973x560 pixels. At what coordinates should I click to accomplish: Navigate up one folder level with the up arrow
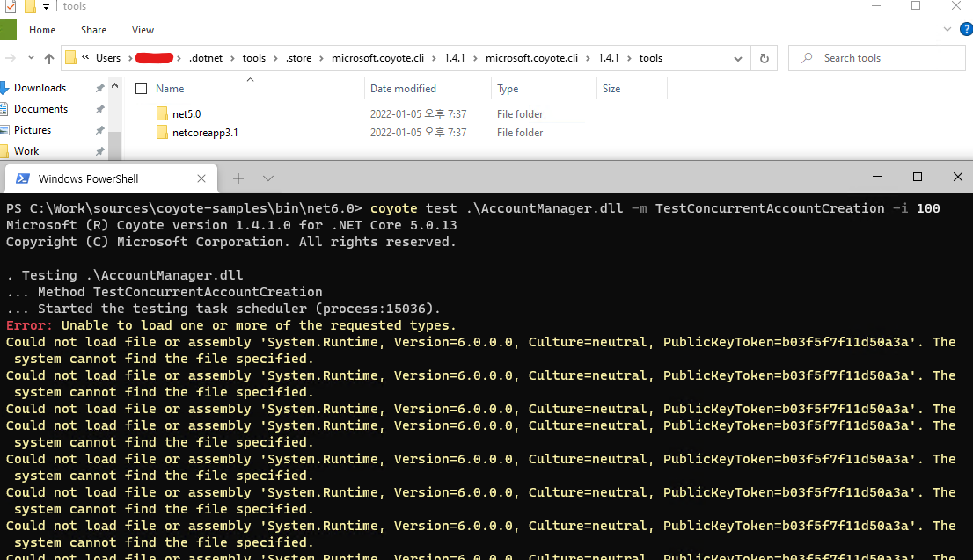[x=48, y=58]
